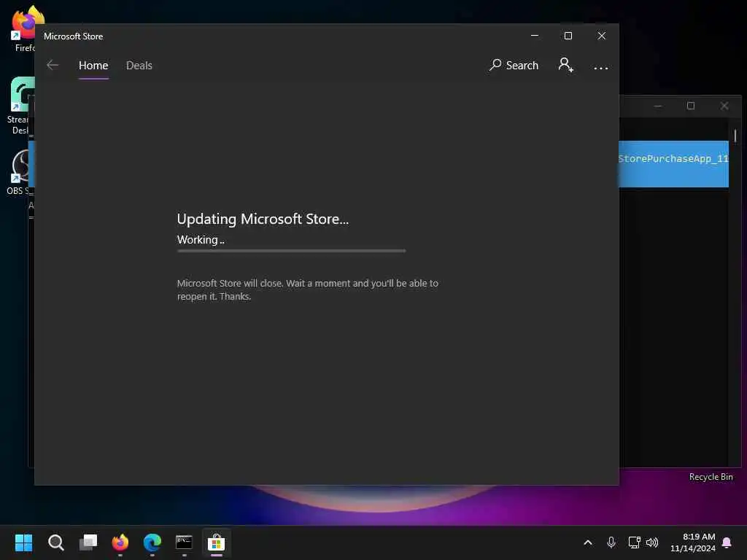Click the sign-in account icon
Viewport: 747px width, 560px height.
pos(565,65)
